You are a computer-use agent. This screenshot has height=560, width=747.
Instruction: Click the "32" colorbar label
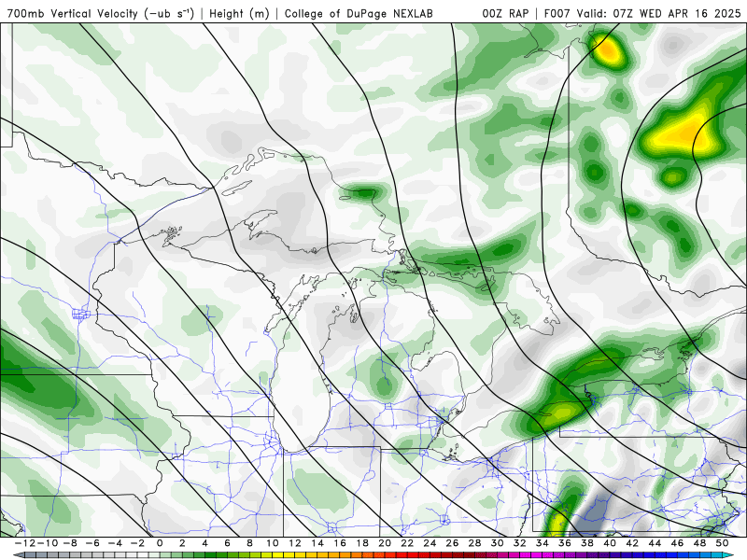point(520,543)
